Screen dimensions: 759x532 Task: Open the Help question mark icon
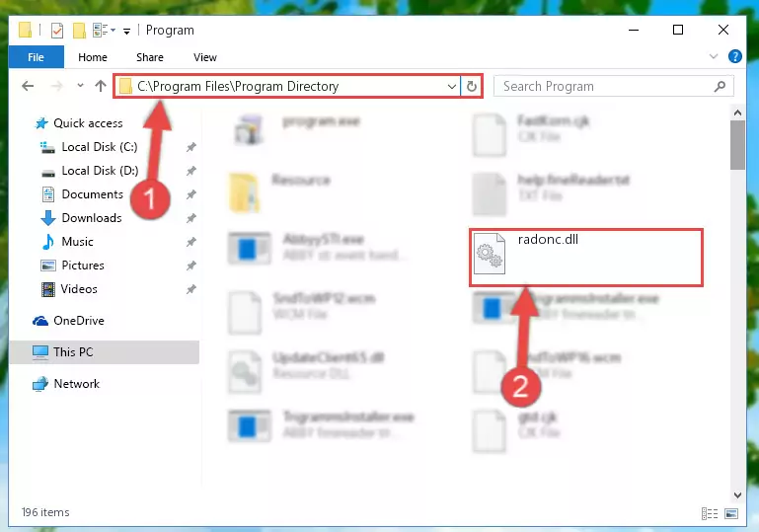[734, 56]
